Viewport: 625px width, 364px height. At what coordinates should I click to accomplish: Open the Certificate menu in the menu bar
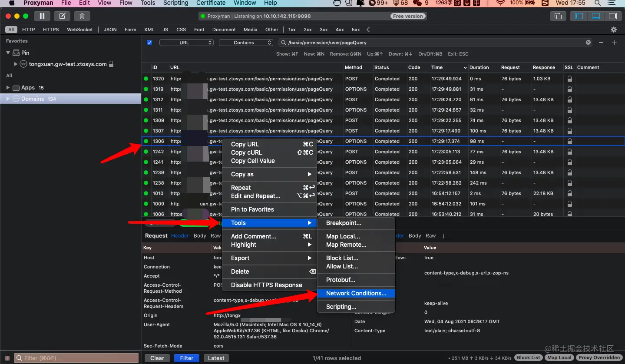tap(212, 3)
